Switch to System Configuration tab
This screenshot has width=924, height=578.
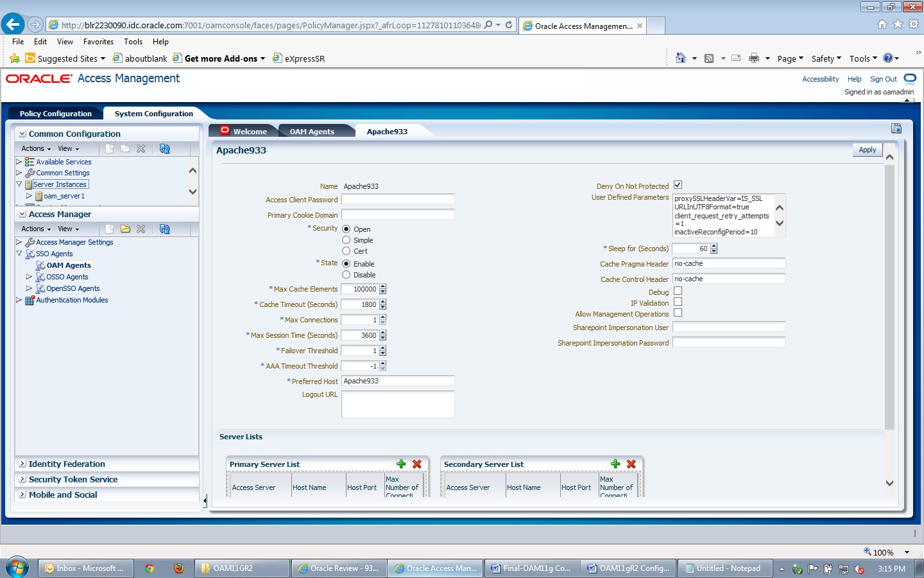tap(153, 114)
